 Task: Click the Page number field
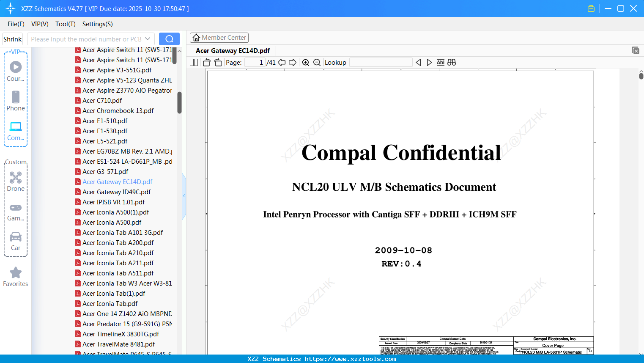[255, 63]
